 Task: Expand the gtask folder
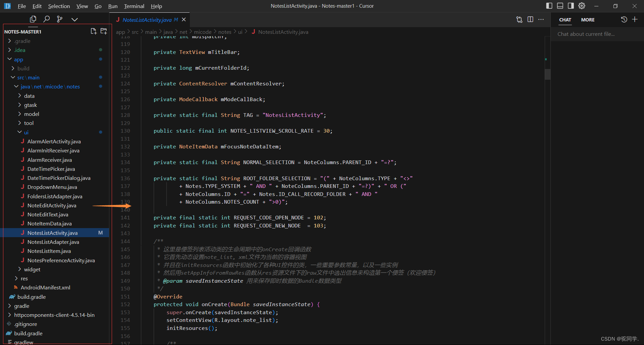[x=30, y=105]
